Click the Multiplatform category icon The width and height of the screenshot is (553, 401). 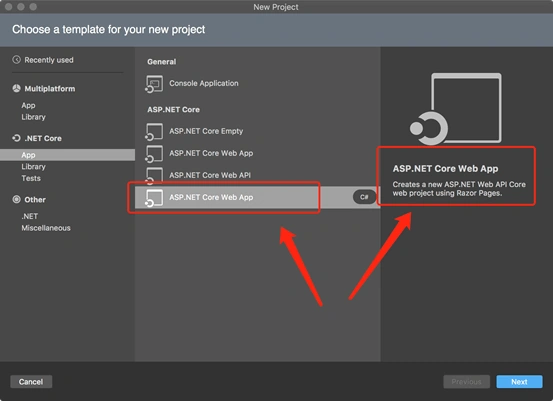click(x=17, y=88)
